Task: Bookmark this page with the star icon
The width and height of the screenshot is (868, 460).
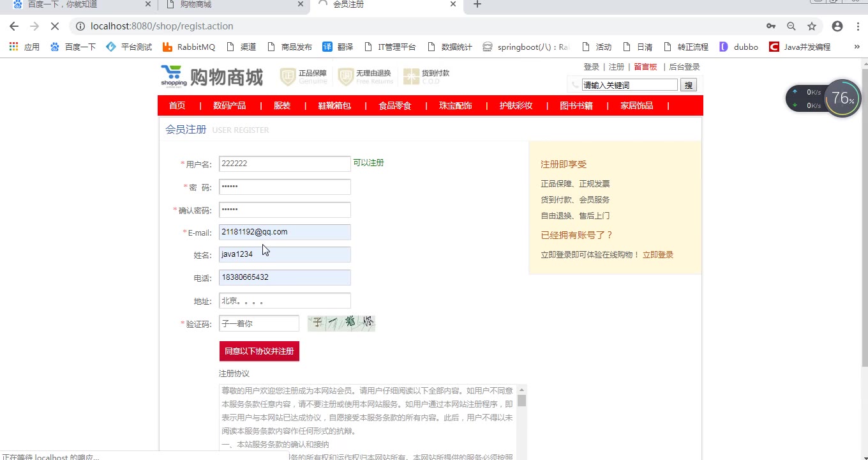Action: [x=812, y=26]
